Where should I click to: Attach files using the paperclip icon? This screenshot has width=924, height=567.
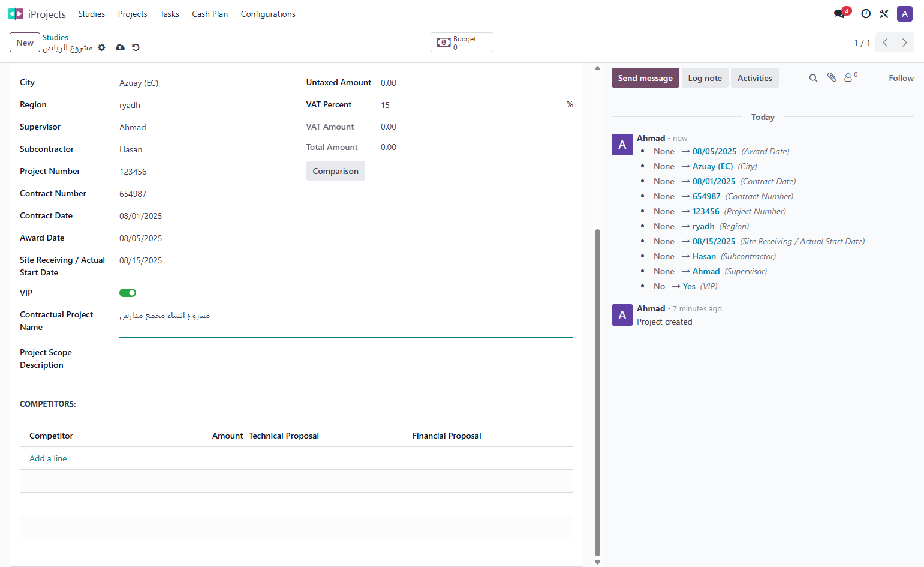pos(832,77)
